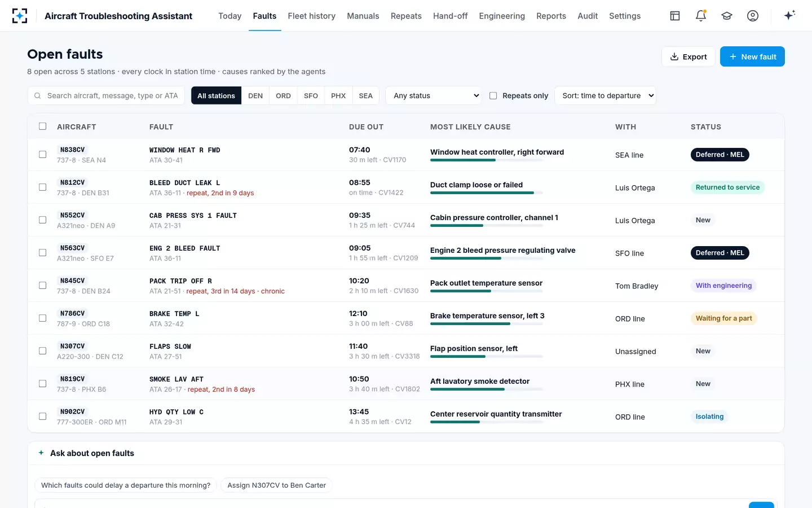Click the confidence bar under Flap position sensor

pos(486,357)
